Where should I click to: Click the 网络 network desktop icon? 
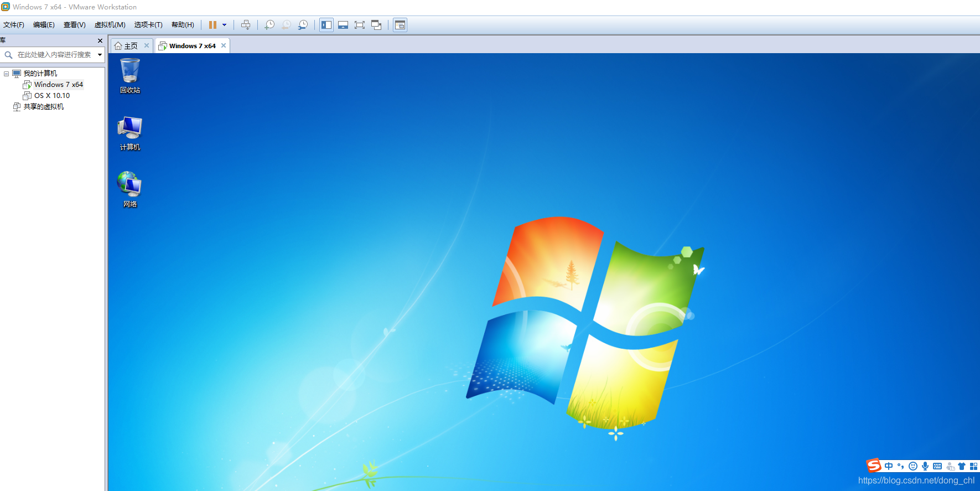(x=130, y=190)
